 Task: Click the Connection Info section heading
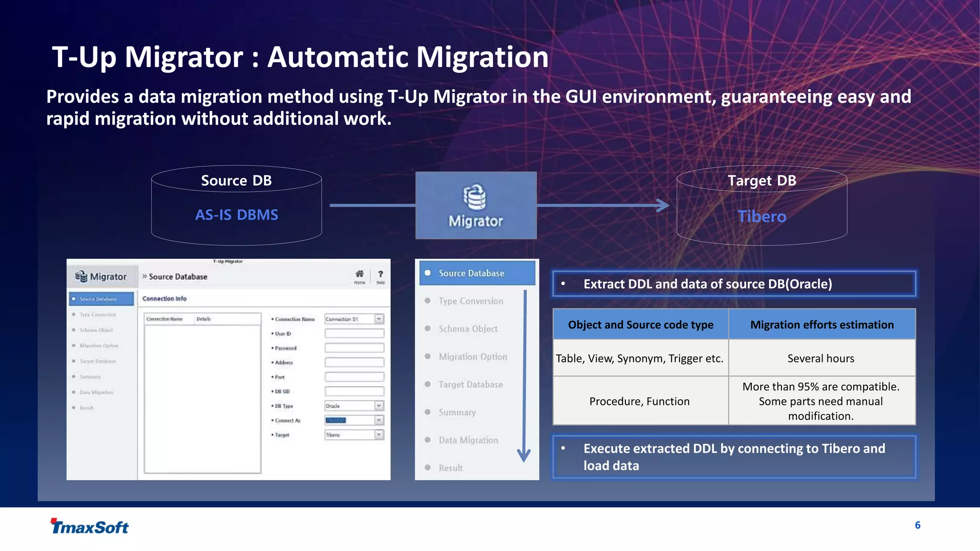pos(164,298)
